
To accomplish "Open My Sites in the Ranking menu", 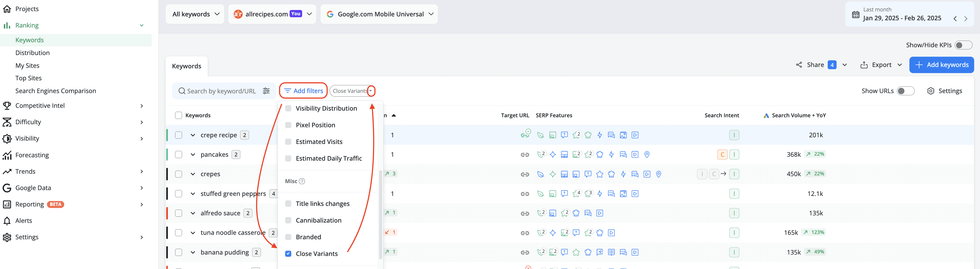I will coord(28,65).
